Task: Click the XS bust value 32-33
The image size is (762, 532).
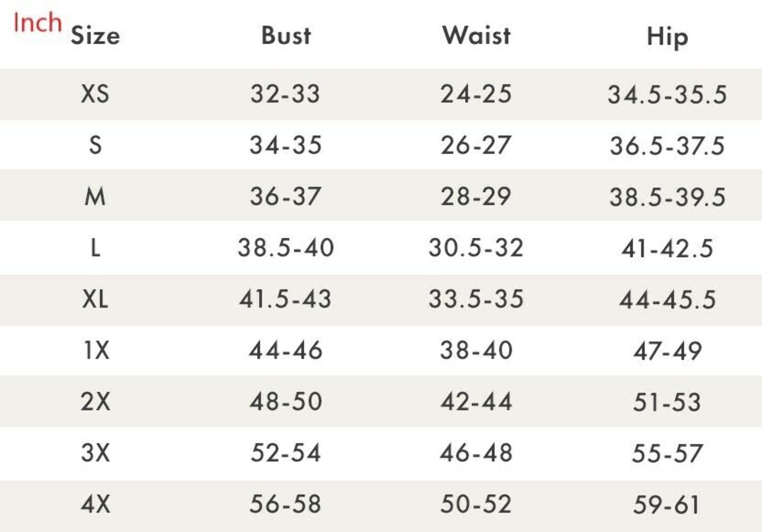Action: 286,94
